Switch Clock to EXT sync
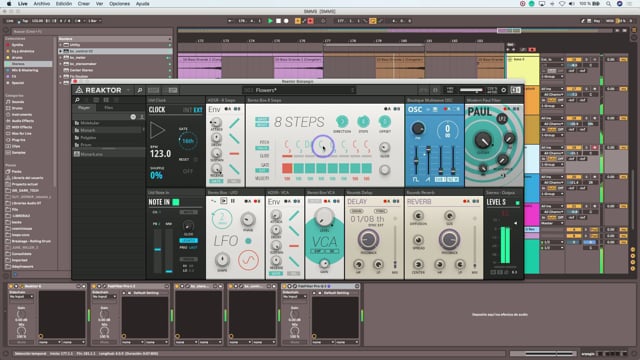Viewport: 640px width, 360px height. (x=198, y=110)
